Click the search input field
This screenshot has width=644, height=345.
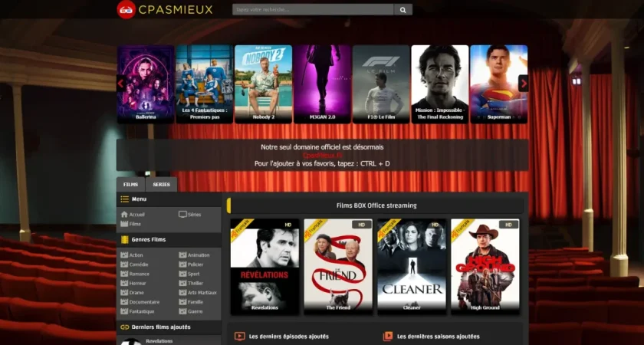pos(313,10)
